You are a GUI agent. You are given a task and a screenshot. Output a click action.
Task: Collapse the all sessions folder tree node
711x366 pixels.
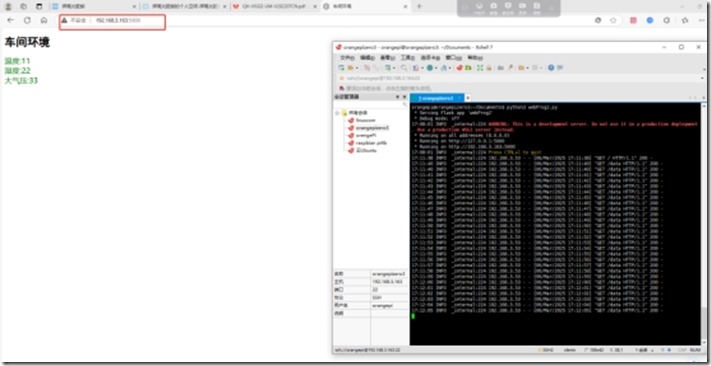tap(337, 113)
